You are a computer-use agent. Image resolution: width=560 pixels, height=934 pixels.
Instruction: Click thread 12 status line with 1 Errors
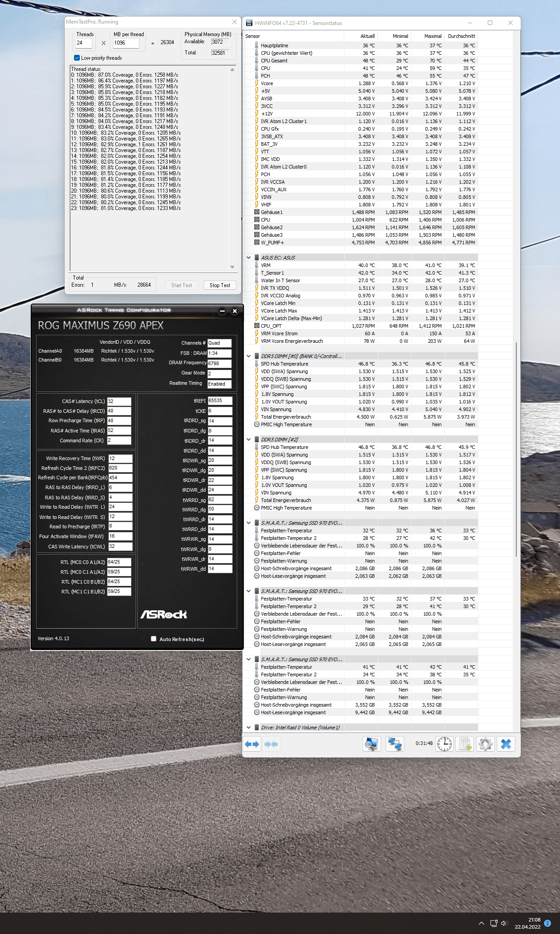pos(126,144)
